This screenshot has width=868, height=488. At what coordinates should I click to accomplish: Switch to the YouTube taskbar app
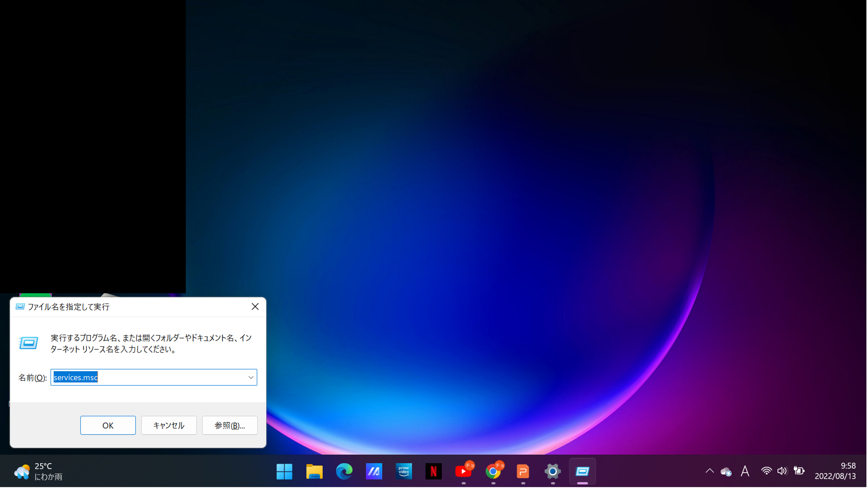point(464,472)
